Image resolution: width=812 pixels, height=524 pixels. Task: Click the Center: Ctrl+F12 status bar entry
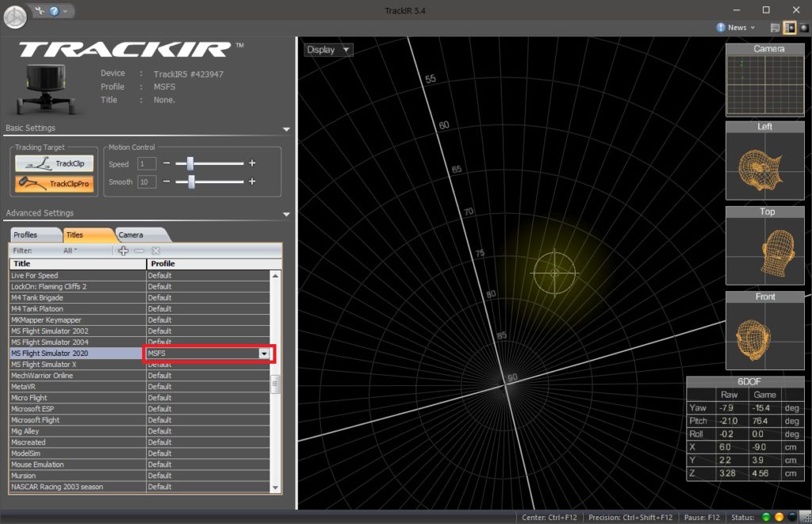tap(549, 518)
